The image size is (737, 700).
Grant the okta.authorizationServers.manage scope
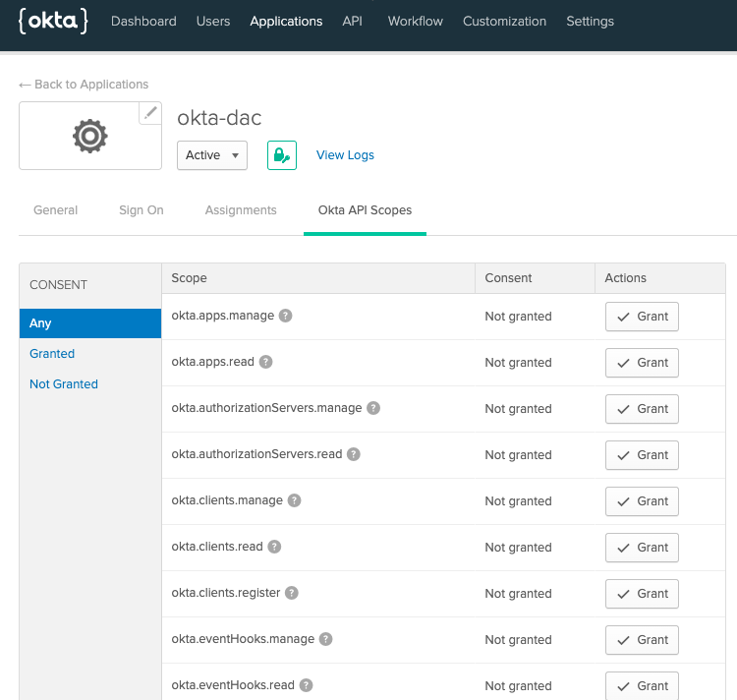coord(642,409)
